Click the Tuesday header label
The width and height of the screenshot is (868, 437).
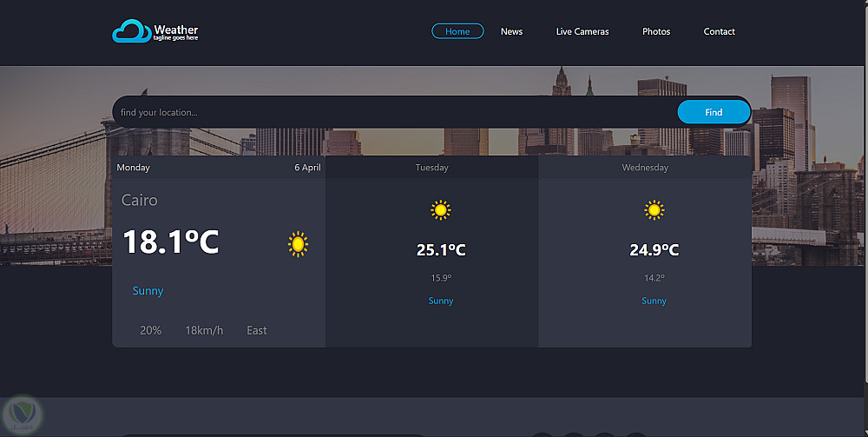[431, 168]
